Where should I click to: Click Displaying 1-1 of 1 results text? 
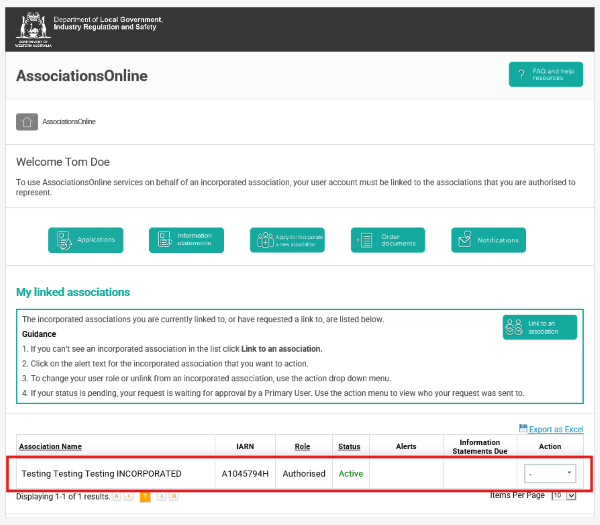click(x=63, y=496)
